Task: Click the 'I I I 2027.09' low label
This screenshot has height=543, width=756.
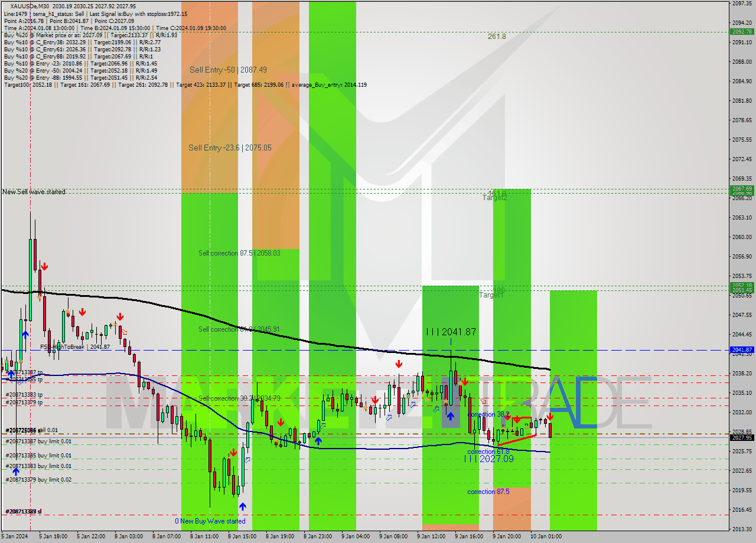Action: 489,459
